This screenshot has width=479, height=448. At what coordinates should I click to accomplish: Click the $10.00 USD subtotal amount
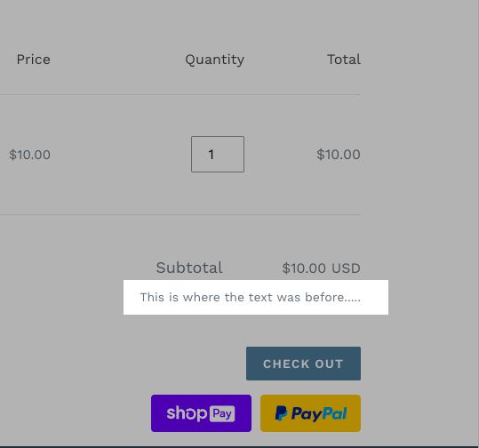click(322, 268)
